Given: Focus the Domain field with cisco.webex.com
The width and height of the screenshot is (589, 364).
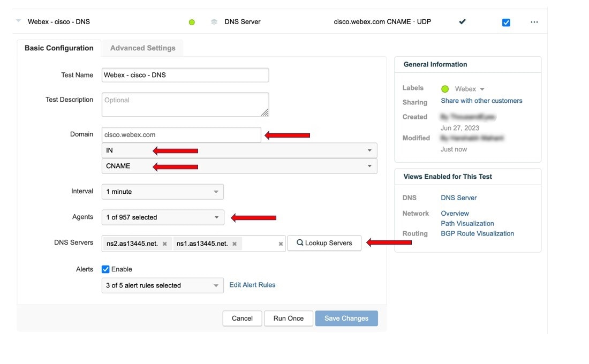Looking at the screenshot, I should 181,134.
